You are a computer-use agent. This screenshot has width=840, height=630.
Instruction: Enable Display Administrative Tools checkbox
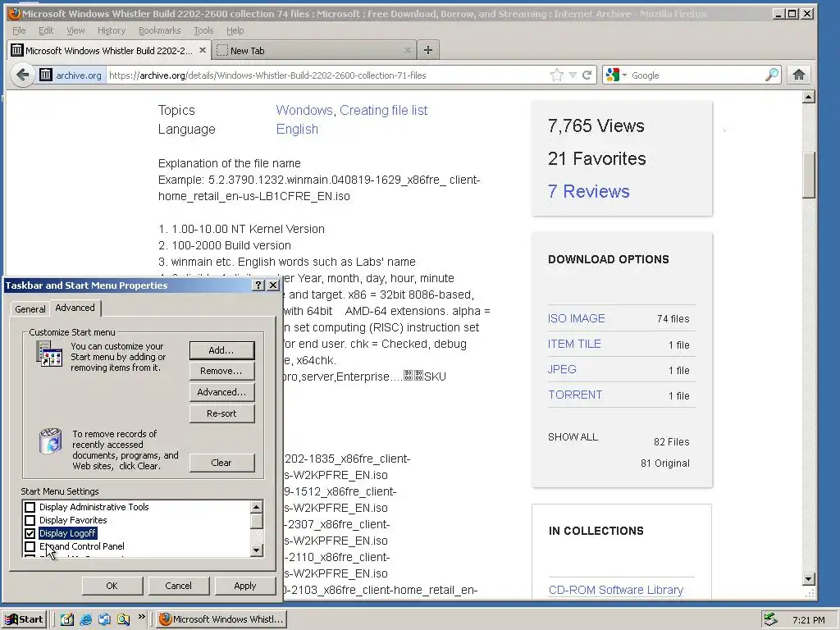(x=30, y=507)
